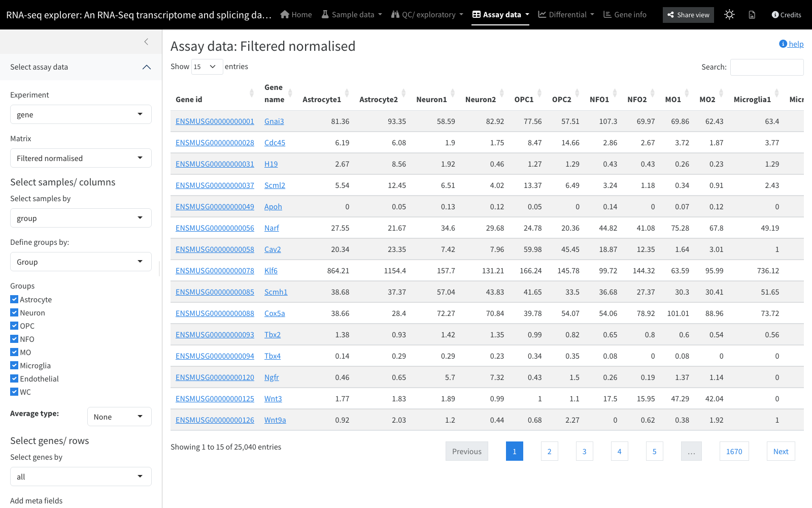Uncheck the Endothelial group checkbox
Image resolution: width=812 pixels, height=508 pixels.
(x=14, y=378)
